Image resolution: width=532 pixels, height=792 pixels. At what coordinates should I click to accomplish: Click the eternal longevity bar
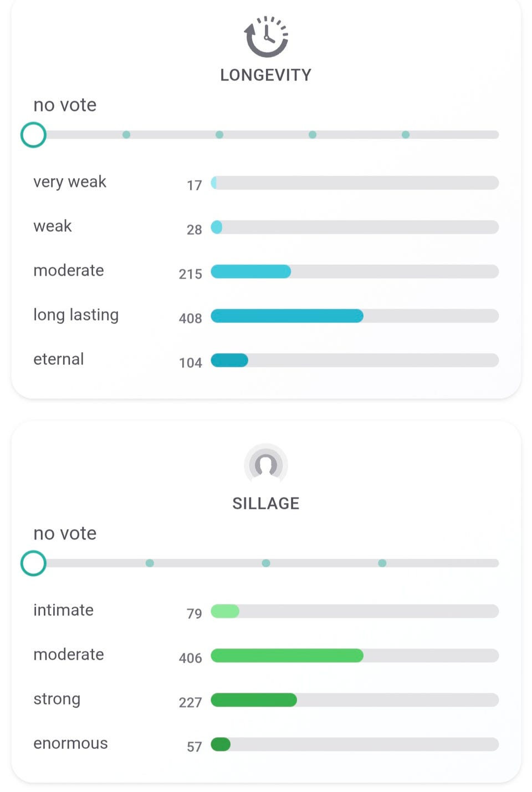pos(355,361)
